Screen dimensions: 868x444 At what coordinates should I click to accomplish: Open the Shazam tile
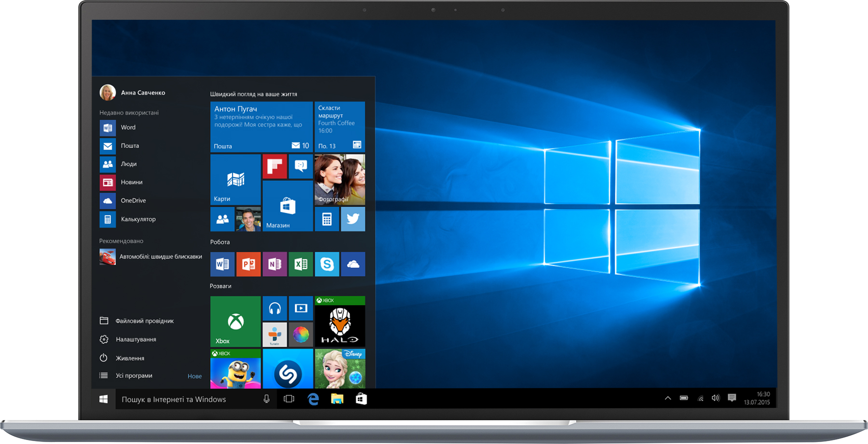[288, 369]
